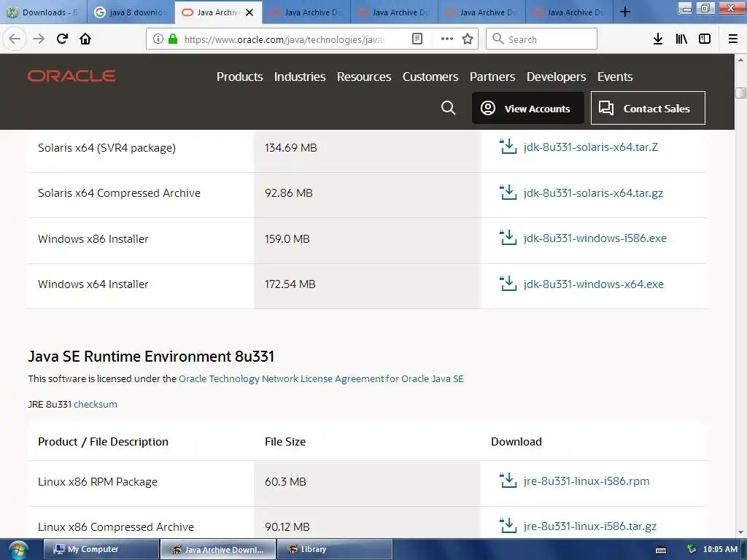Open a new tab with plus button

tap(625, 12)
